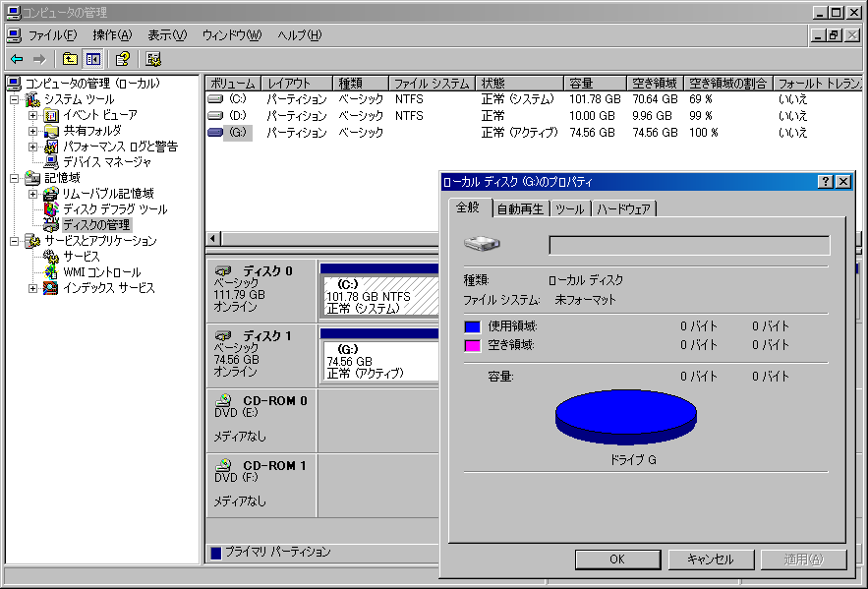This screenshot has width=868, height=589.
Task: Select ディスク デフラグ ツール in the tree
Action: 114,209
